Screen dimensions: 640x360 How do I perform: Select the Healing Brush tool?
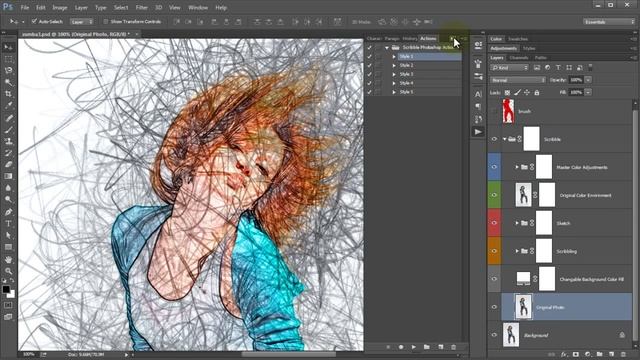[x=8, y=118]
